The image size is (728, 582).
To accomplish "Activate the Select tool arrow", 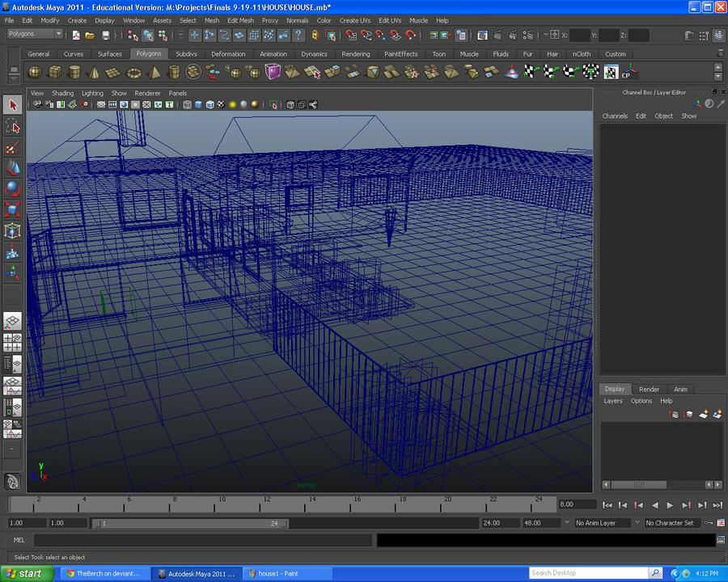I will pos(12,105).
